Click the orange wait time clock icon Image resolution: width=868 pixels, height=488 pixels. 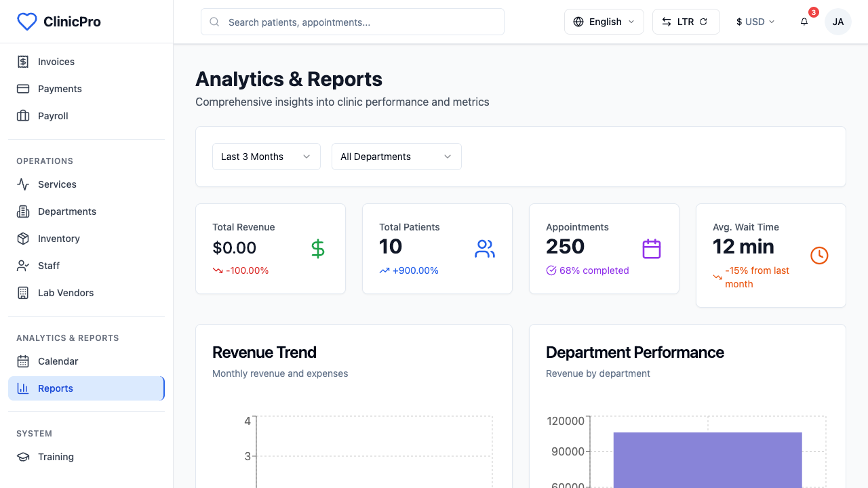tap(819, 256)
